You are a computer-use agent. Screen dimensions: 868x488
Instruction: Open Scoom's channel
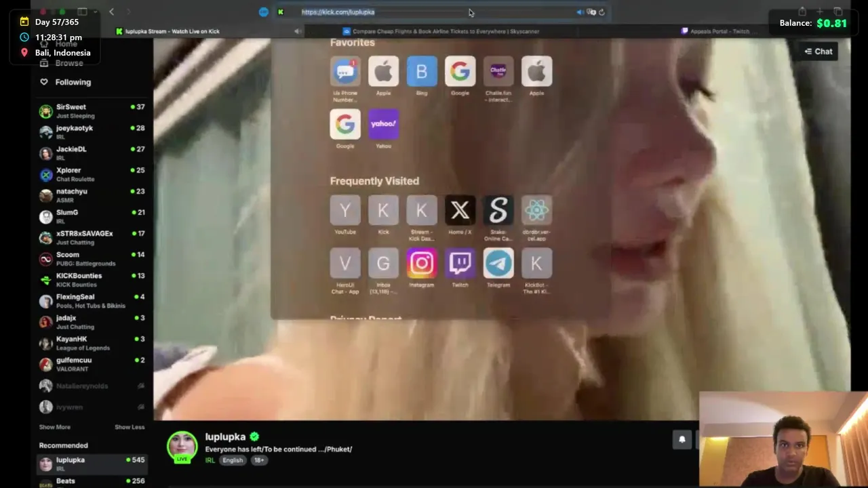[92, 258]
